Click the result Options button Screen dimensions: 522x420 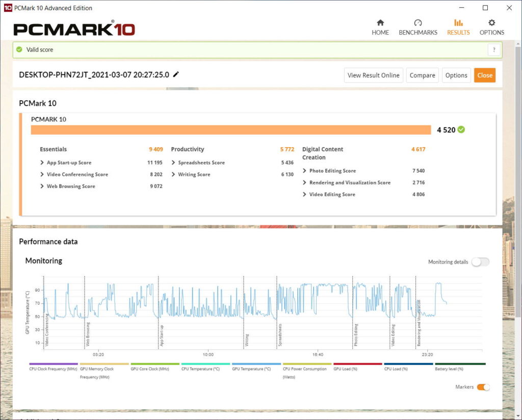point(456,75)
